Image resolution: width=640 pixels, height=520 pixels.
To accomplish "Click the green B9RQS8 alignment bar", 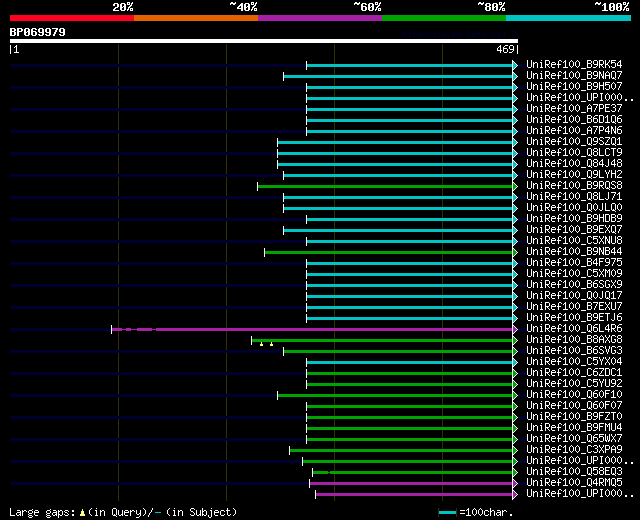I will tap(385, 187).
